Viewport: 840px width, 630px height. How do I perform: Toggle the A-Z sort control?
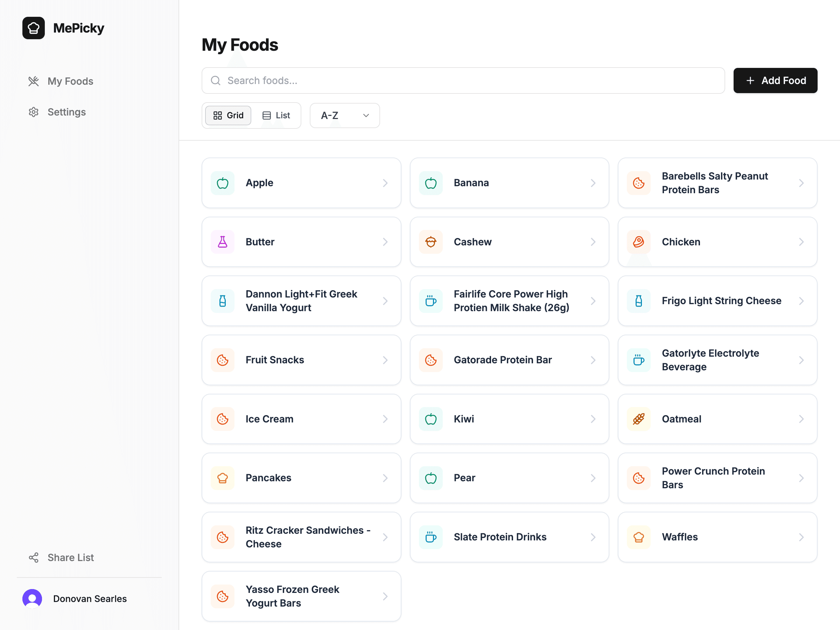pyautogui.click(x=344, y=115)
